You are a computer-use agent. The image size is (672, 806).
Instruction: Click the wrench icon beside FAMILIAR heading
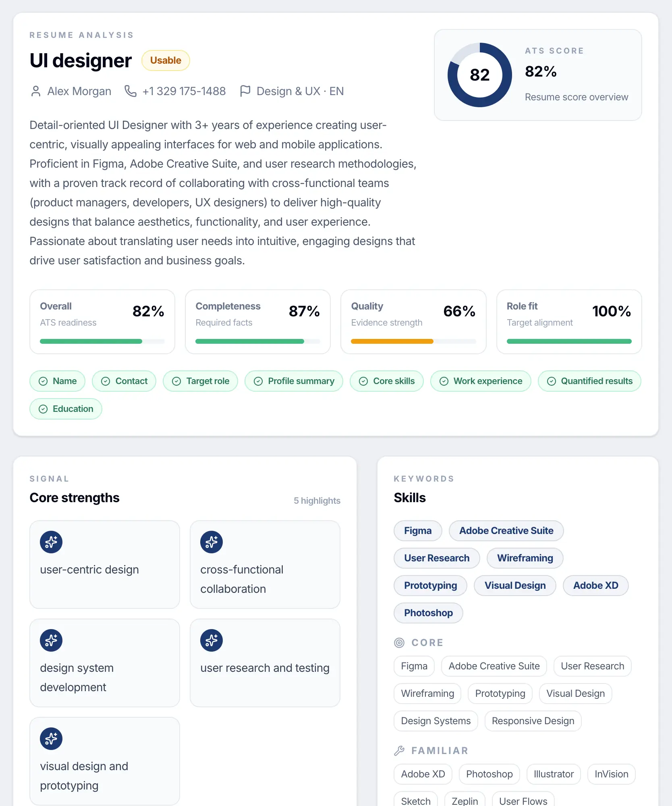399,751
